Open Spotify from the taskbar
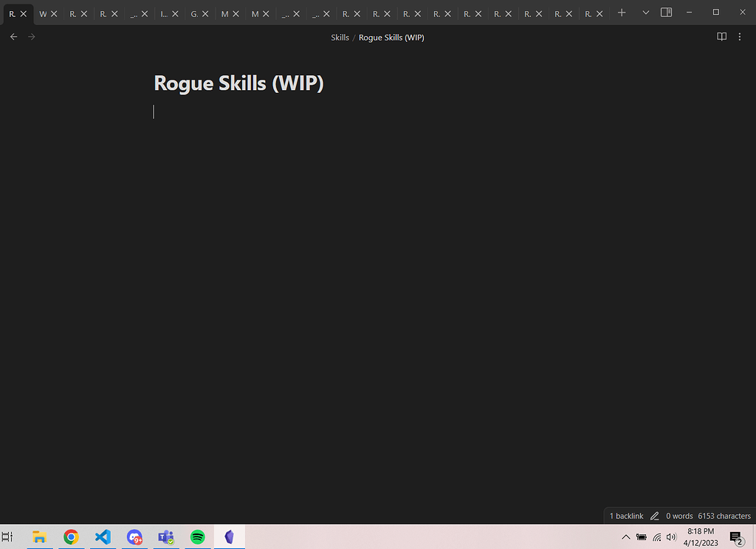Screen dimensions: 756x549 coord(197,537)
